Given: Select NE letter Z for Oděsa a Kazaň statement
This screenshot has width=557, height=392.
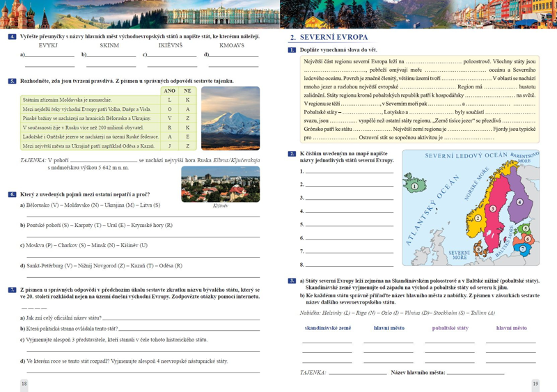Looking at the screenshot, I should click(187, 146).
